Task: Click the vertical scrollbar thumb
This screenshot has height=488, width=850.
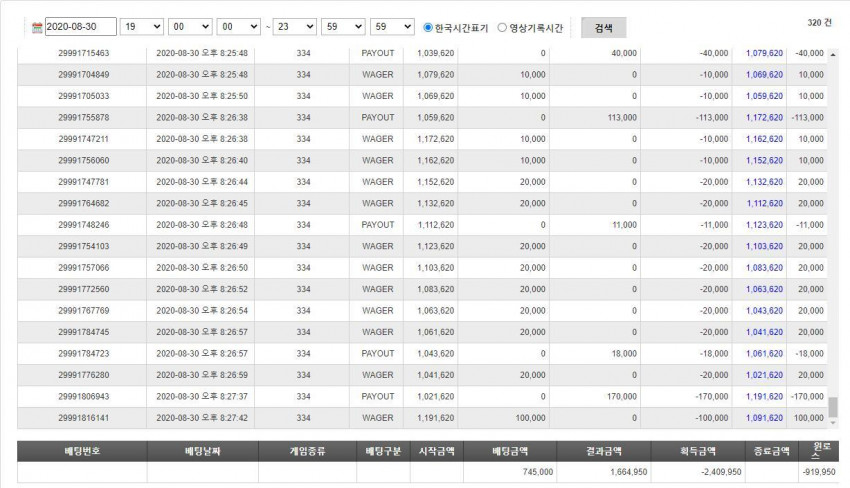Action: (833, 407)
